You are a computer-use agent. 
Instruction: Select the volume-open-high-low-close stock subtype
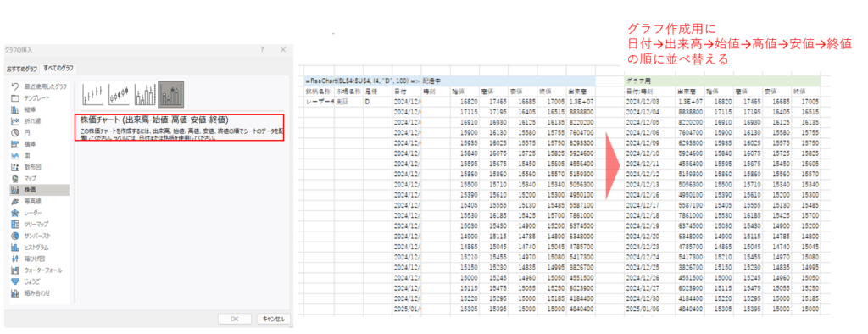tap(171, 94)
